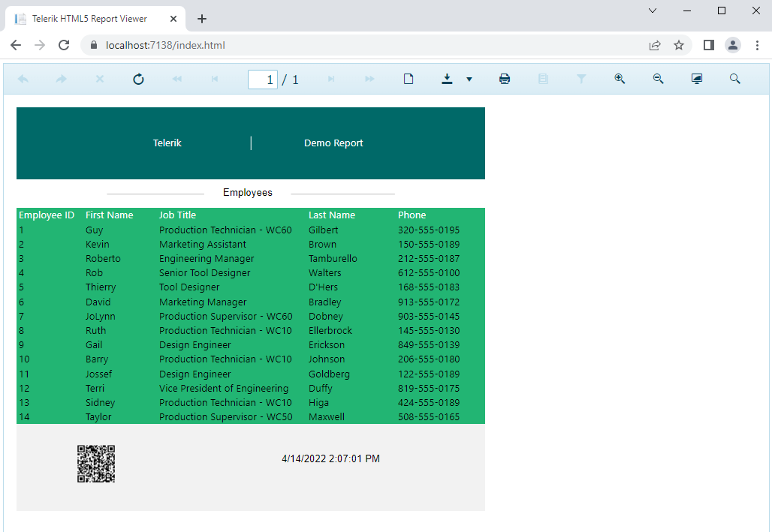Screen dimensions: 772x532
Task: Switch to the Telerik HTML5 Report Viewer tab
Action: [90, 18]
